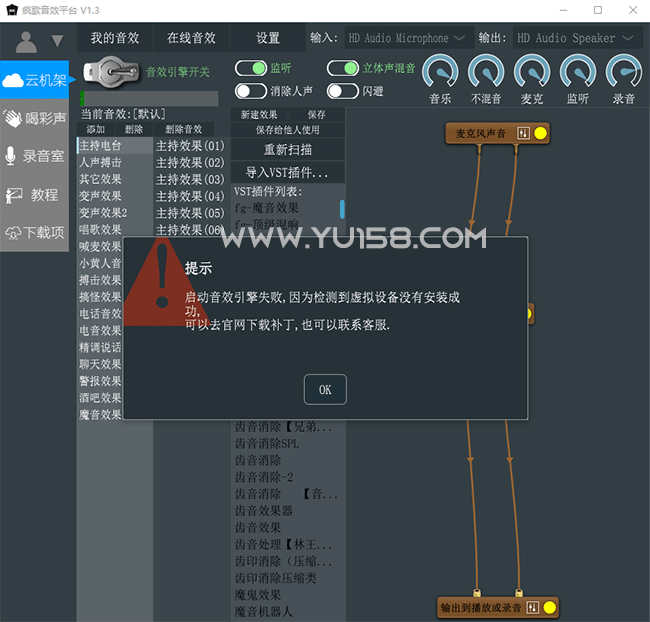Click yellow indicator on 输出到播放或录音 node
Screen dimensions: 650x622
[549, 607]
